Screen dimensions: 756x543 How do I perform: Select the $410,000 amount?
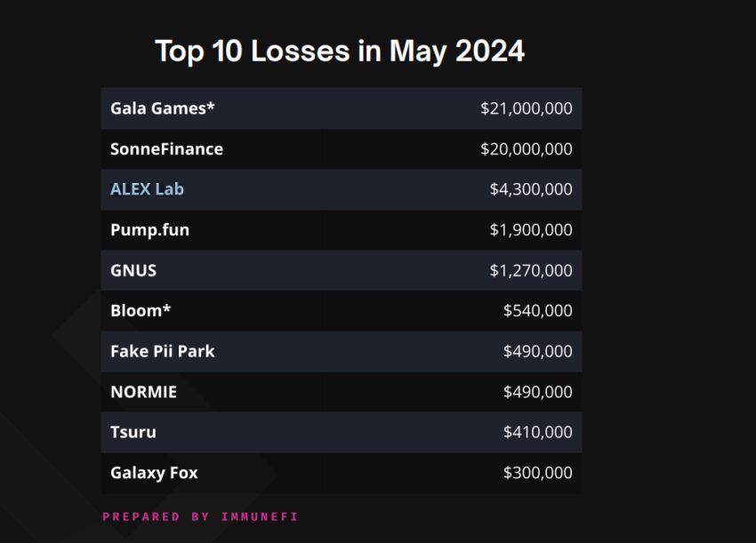click(x=537, y=432)
